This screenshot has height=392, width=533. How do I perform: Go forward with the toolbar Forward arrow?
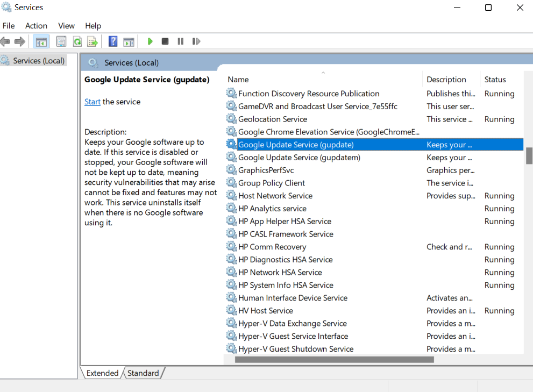pyautogui.click(x=20, y=41)
